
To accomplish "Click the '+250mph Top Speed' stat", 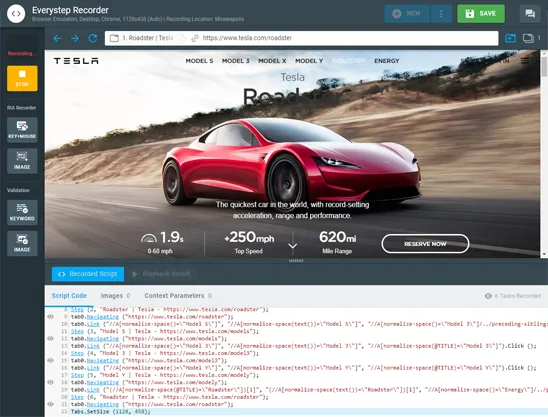I will click(249, 242).
